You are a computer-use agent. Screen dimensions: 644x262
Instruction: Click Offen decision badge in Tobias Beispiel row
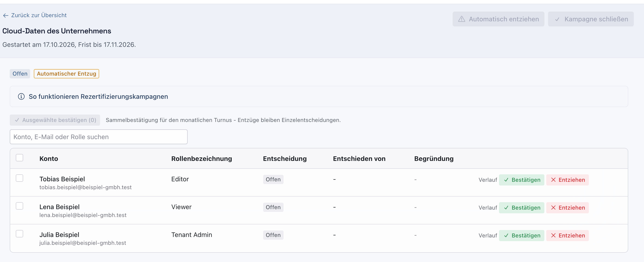[273, 179]
